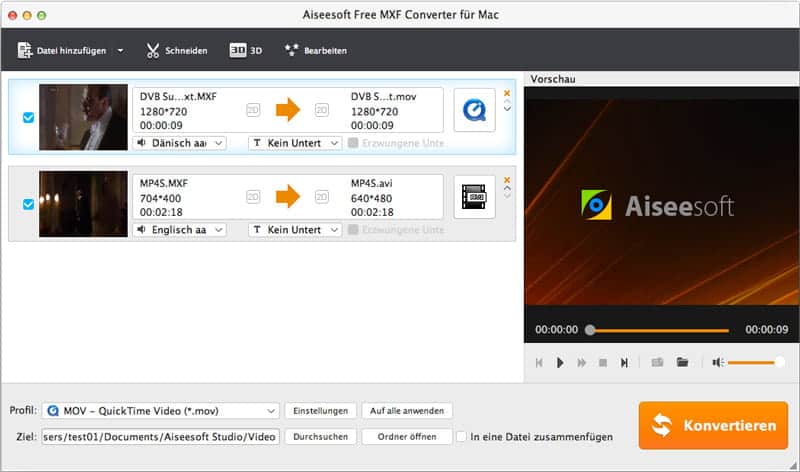Image resolution: width=800 pixels, height=472 pixels.
Task: Click the output file name MP4S.avi
Action: coord(371,183)
